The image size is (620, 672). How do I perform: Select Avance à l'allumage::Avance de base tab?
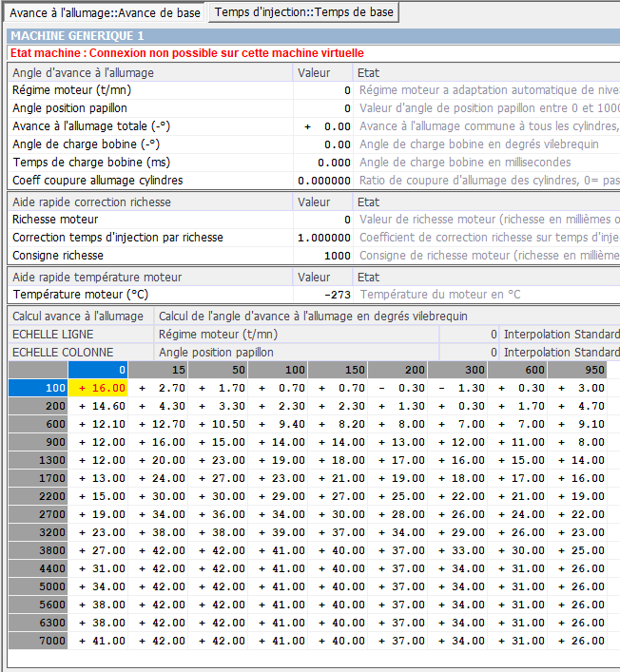[x=104, y=12]
